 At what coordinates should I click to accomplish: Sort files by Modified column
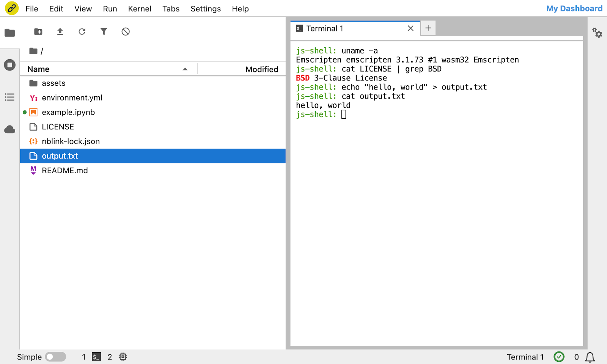(262, 69)
